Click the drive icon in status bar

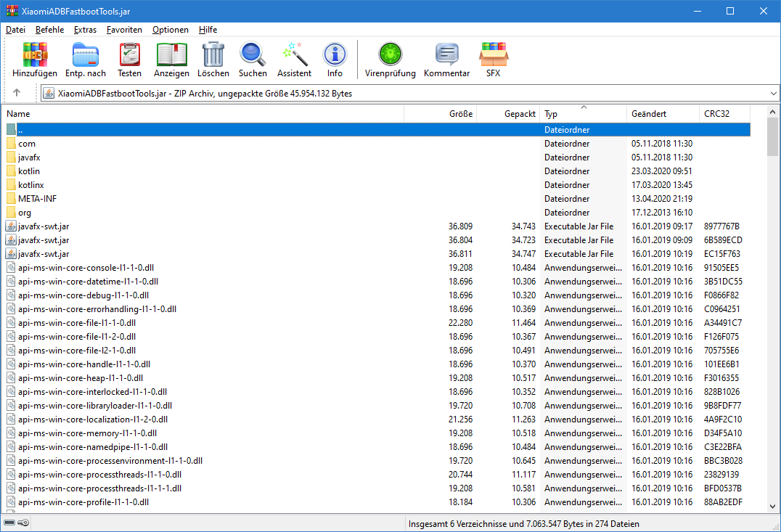click(9, 523)
